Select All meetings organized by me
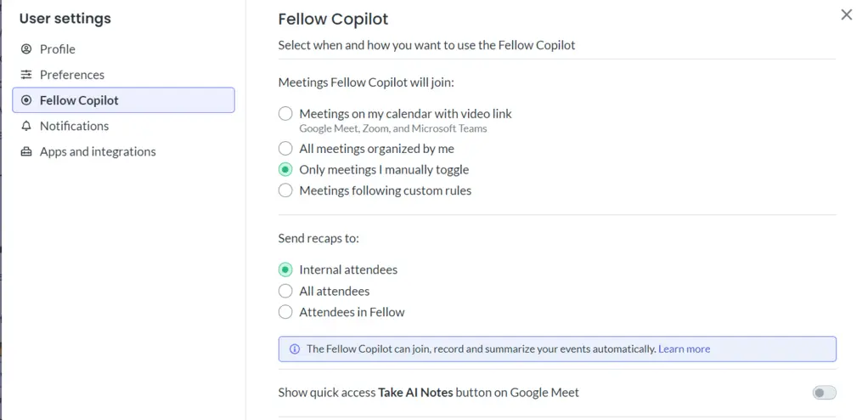Screen dimensions: 868x420 click(285, 149)
